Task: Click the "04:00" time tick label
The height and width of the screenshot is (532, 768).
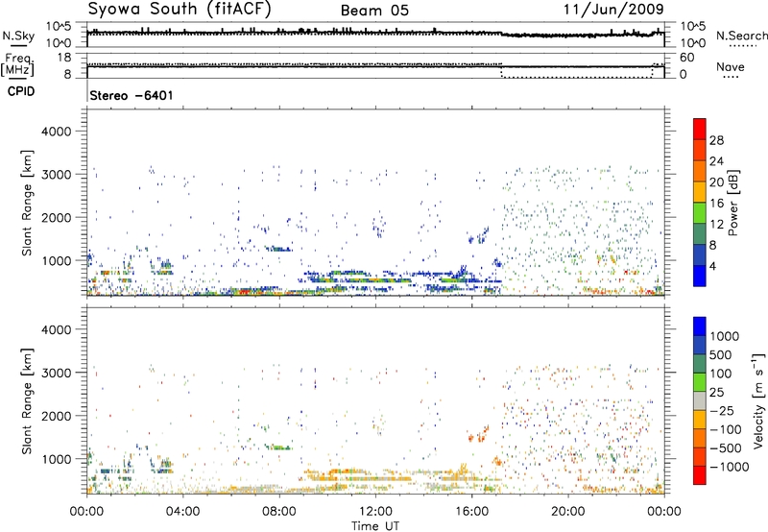Action: coord(182,512)
